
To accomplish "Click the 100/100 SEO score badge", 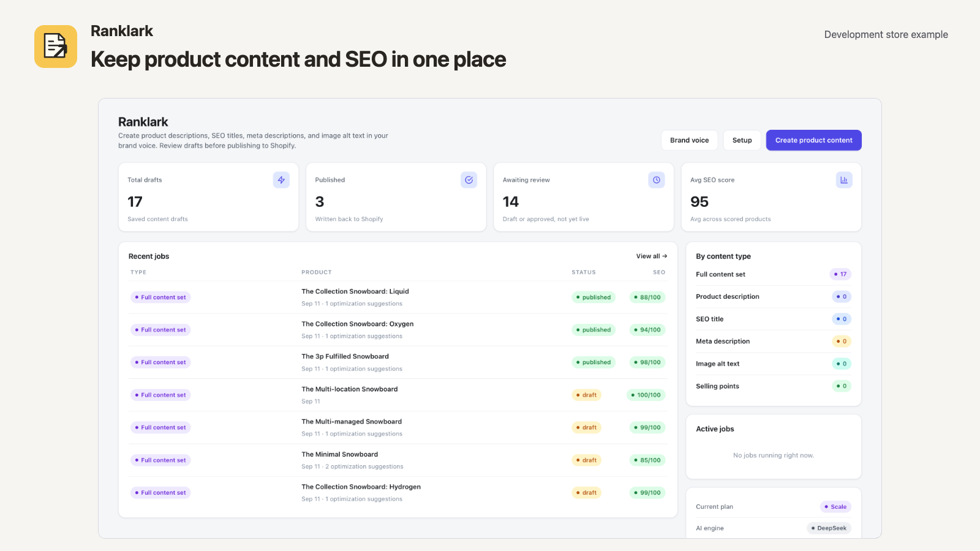I will tap(646, 395).
